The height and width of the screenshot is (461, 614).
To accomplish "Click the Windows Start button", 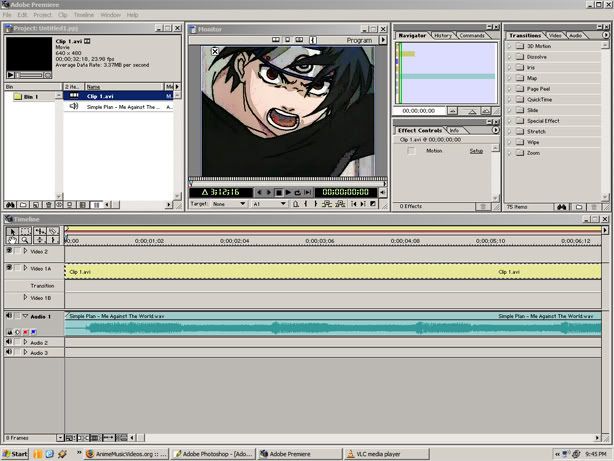I will (x=15, y=454).
